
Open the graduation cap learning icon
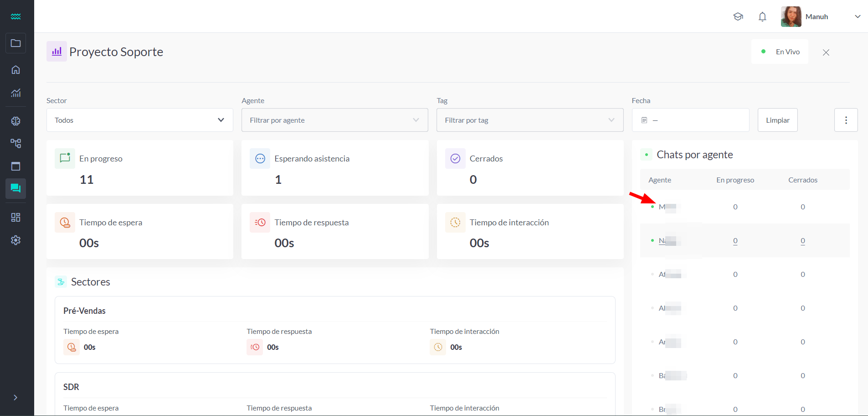click(x=738, y=17)
